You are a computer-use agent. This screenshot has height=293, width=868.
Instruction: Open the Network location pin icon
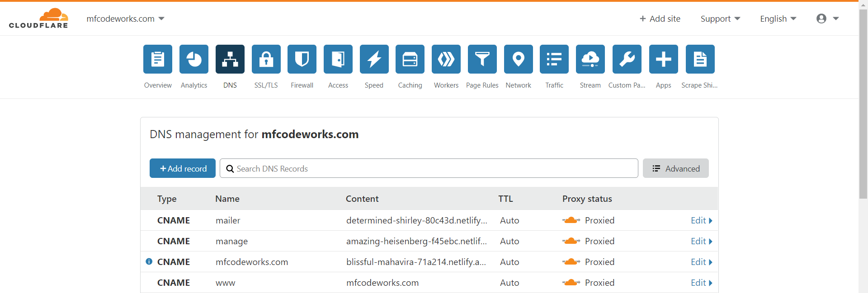point(519,59)
